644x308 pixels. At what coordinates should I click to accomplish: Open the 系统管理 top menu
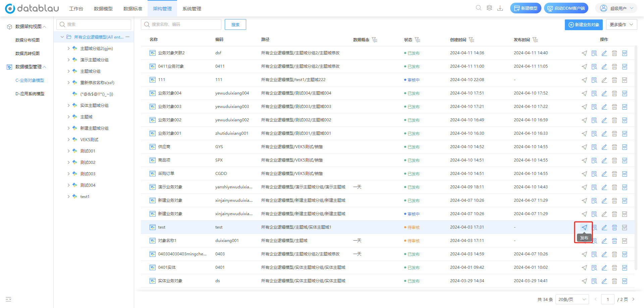(192, 9)
